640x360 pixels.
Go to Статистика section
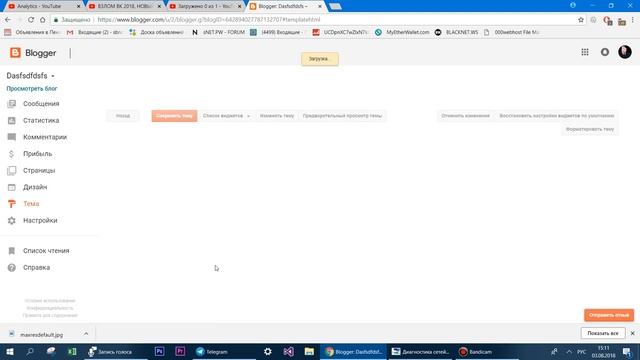pyautogui.click(x=41, y=120)
